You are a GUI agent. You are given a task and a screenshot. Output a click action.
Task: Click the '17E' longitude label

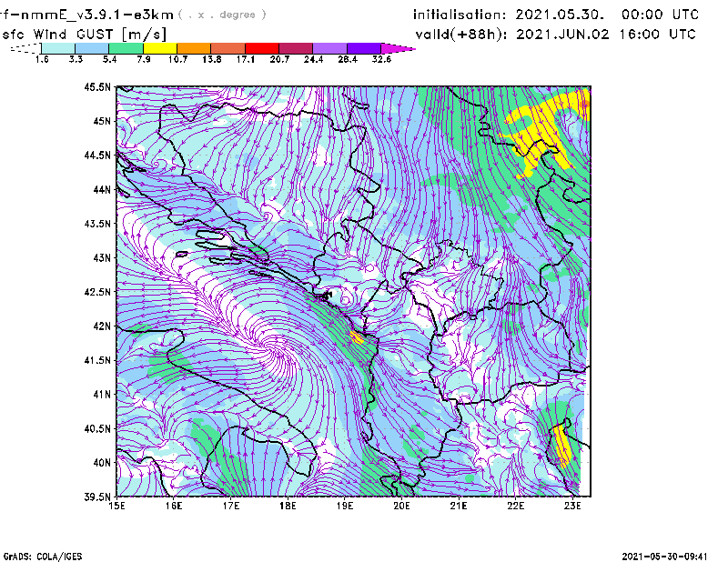[231, 506]
